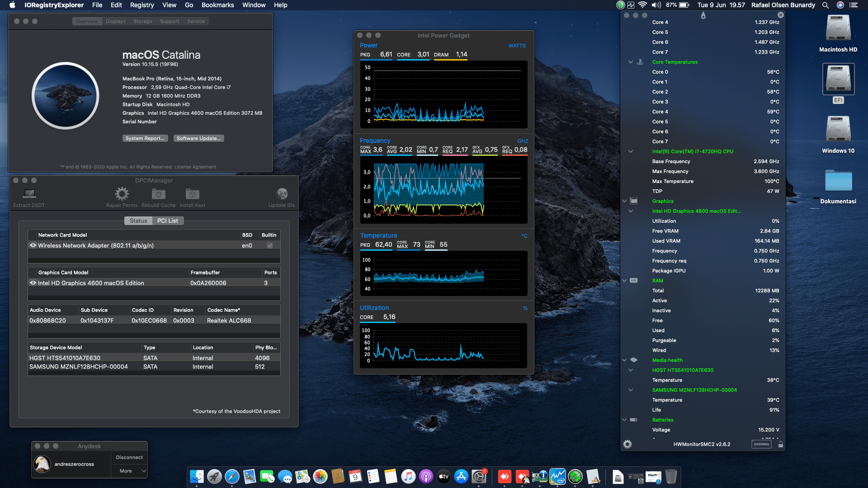
Task: Click the lock icon in HWMonitorSMC2
Action: coord(780,444)
